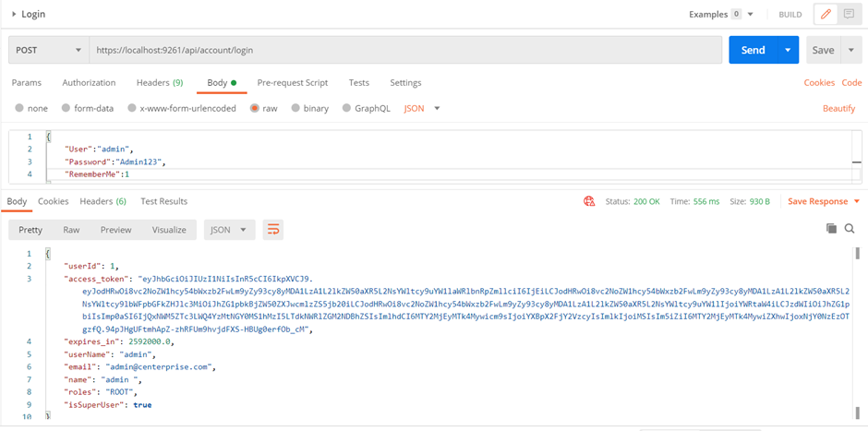
Task: Click the globe network icon beside Status
Action: click(x=589, y=201)
